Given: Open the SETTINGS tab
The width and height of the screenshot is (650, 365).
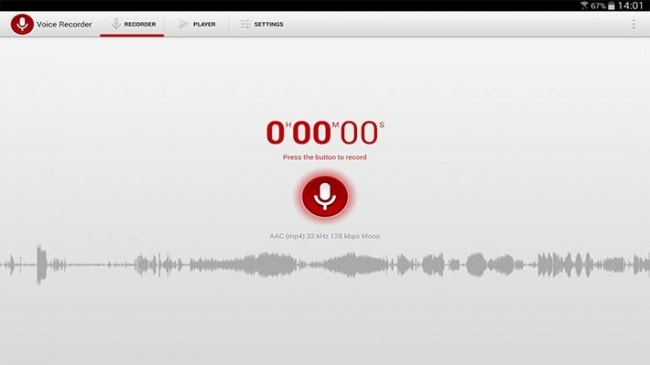Looking at the screenshot, I should [x=262, y=24].
